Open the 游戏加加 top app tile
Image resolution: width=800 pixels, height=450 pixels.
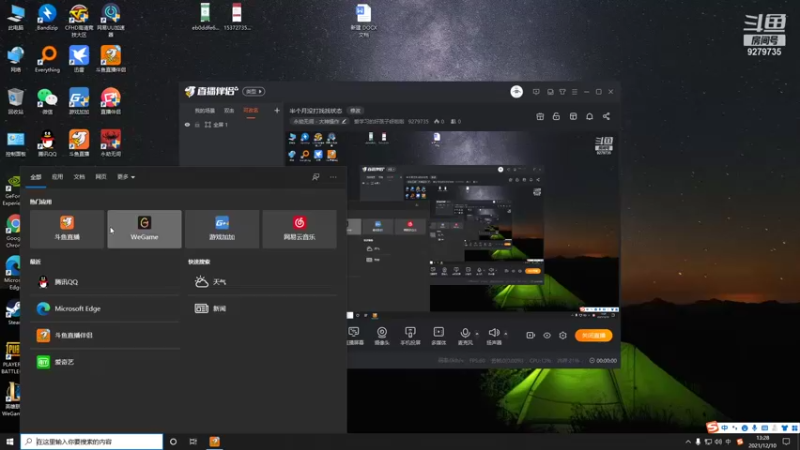[222, 229]
